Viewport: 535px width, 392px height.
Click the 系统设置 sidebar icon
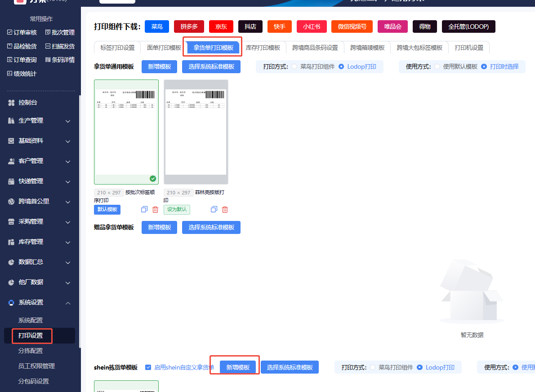click(x=11, y=302)
